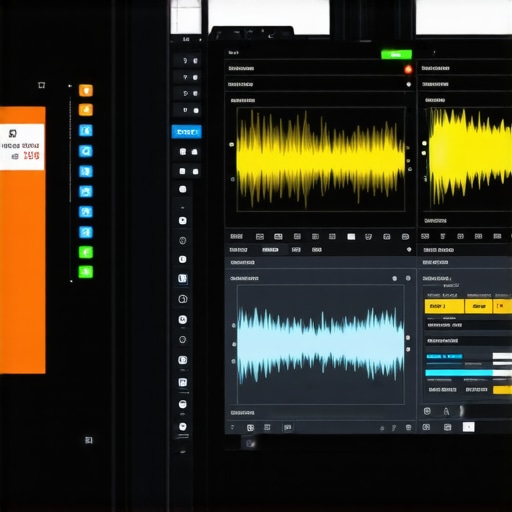Click the rightmost icon in the cyan panel's bottom toolbar
Viewport: 512px width, 512px height.
pos(408,428)
